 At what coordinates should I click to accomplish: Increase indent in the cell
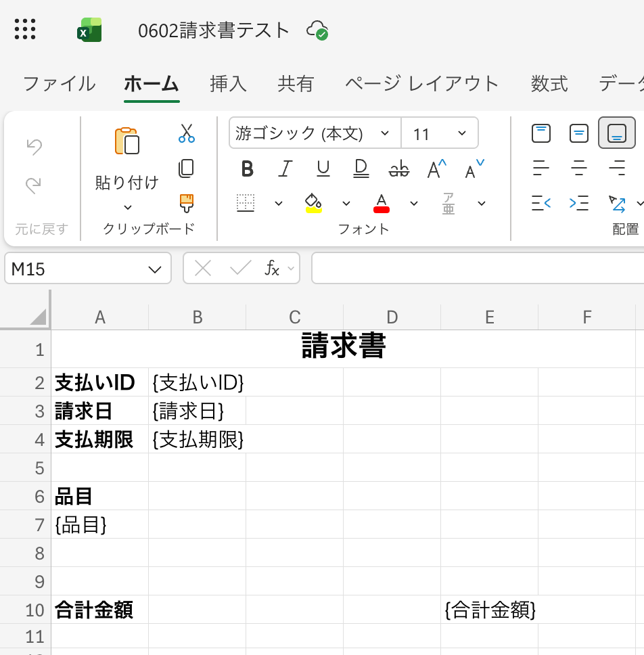coord(579,204)
